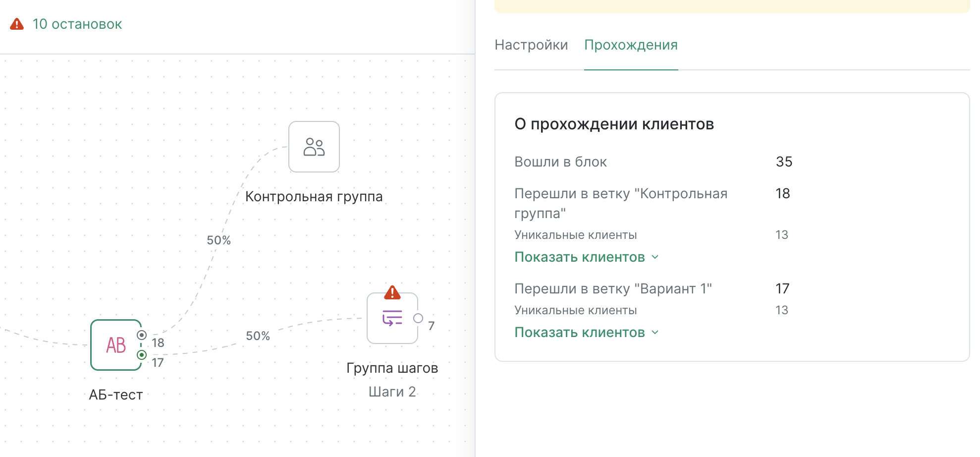Click the empty output port circle on Группа шагов
The height and width of the screenshot is (457, 980).
coord(418,318)
